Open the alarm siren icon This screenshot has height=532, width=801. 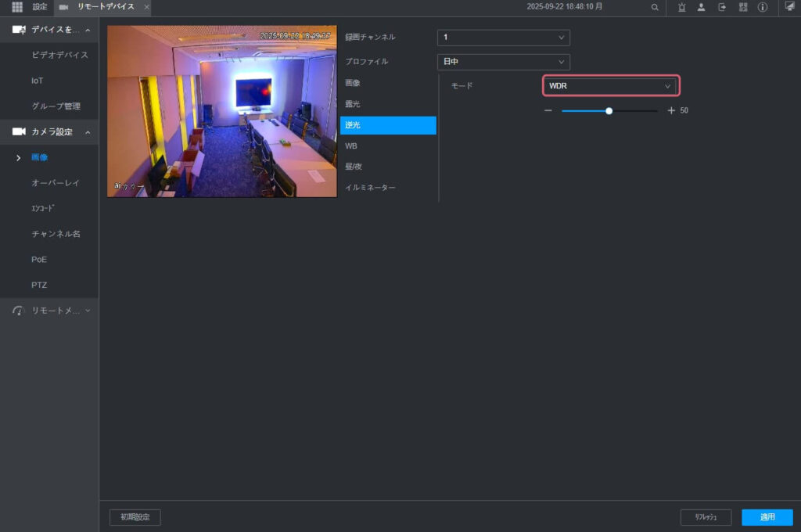click(x=682, y=7)
